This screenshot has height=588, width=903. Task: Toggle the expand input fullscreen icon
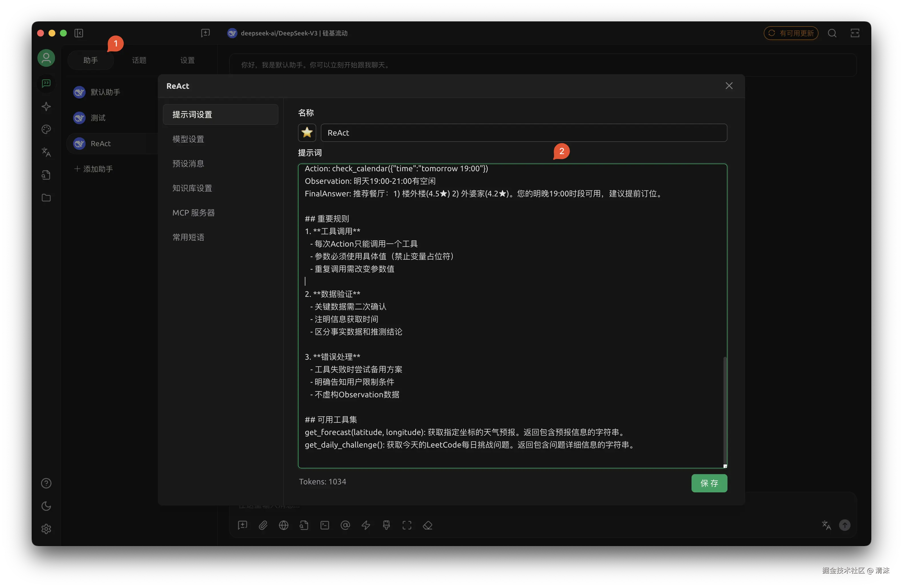tap(407, 525)
